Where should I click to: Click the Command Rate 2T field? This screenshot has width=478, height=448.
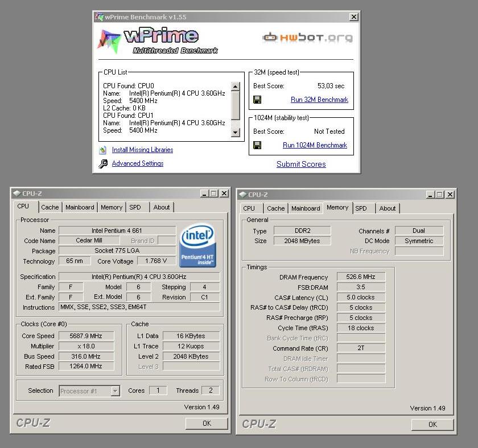pyautogui.click(x=361, y=348)
